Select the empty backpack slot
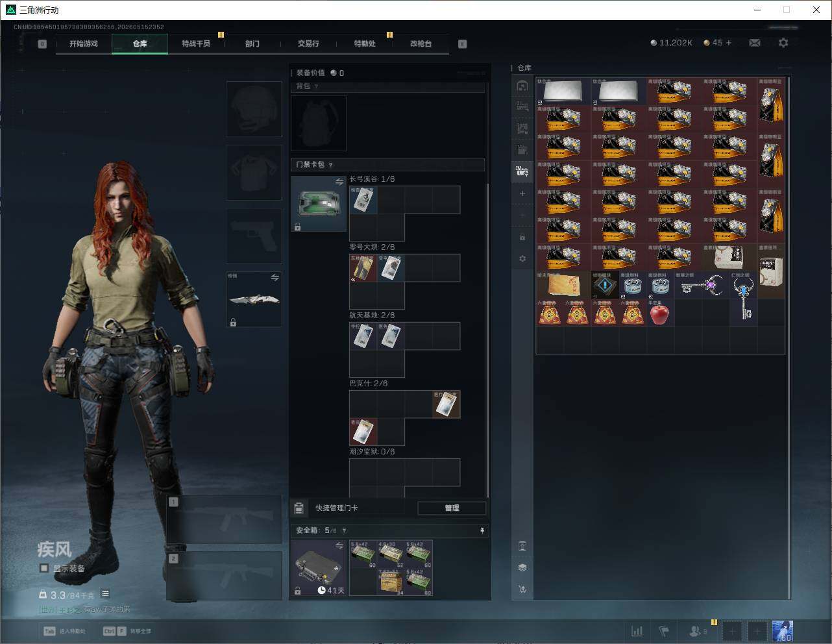The image size is (832, 644). point(319,123)
